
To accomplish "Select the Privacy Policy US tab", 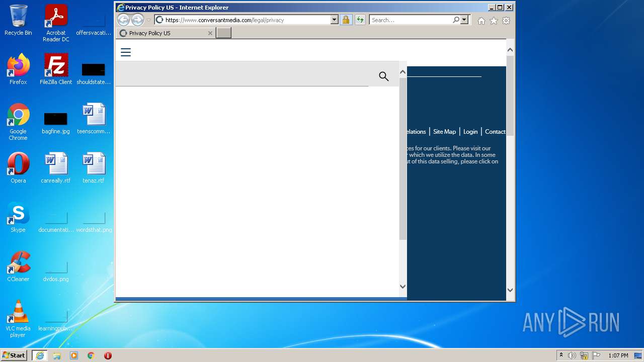I will (166, 33).
